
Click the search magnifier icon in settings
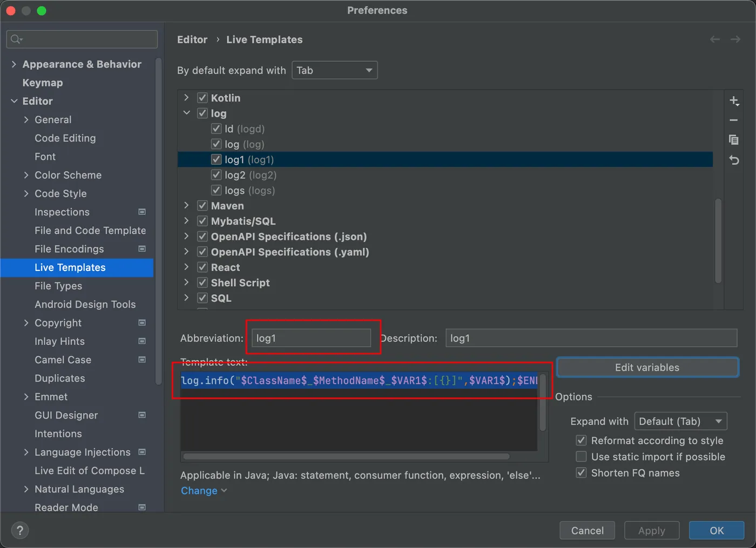pyautogui.click(x=16, y=39)
